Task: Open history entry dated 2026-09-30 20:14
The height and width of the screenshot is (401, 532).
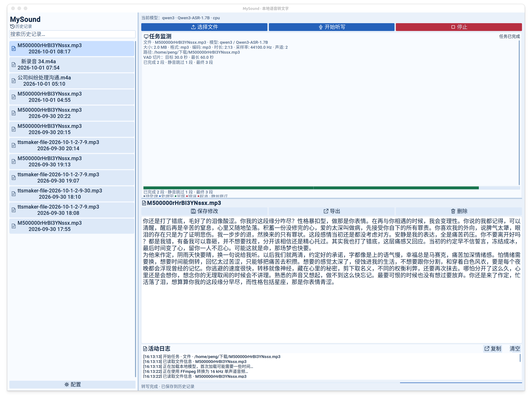Action: 72,145
